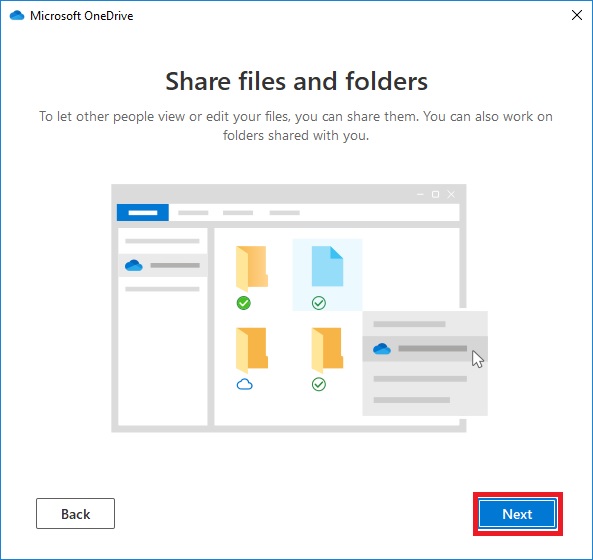Click the OneDrive cloud in illustration sidebar
593x560 pixels.
(x=134, y=265)
